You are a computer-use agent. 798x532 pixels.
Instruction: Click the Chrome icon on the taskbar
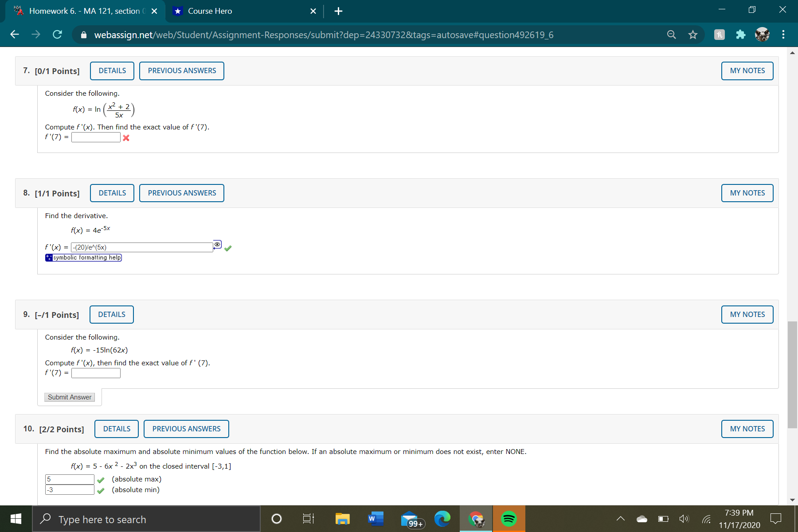point(476,519)
